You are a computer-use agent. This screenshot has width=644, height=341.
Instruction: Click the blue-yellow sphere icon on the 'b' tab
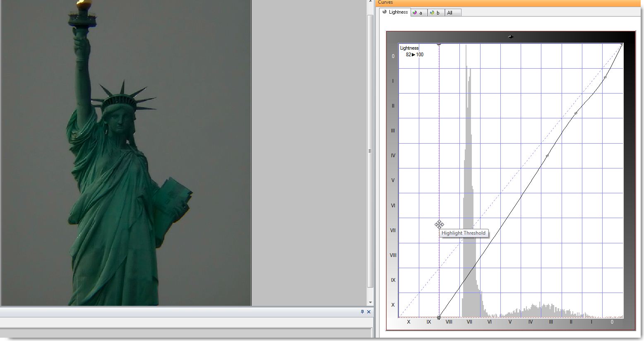click(432, 13)
